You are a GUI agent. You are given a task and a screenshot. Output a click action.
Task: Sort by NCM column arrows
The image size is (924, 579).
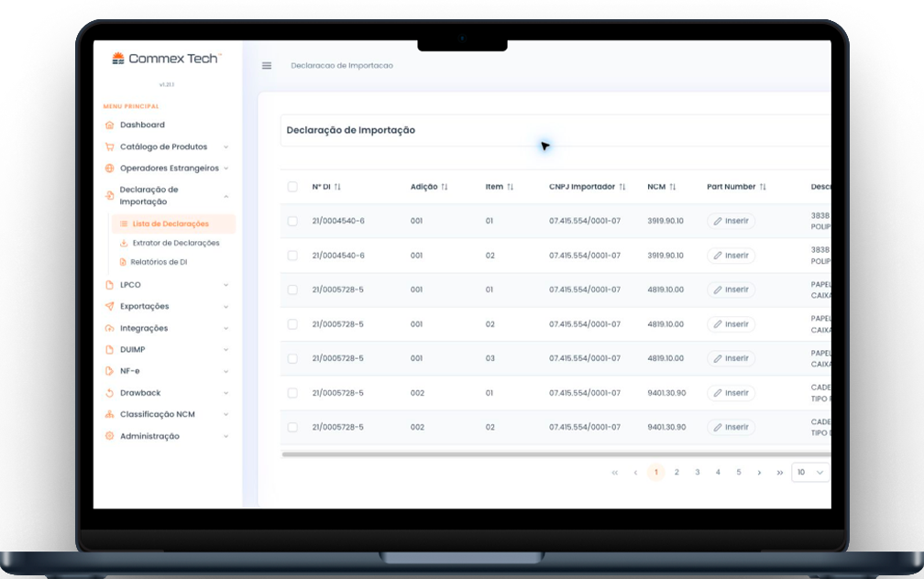coord(673,187)
